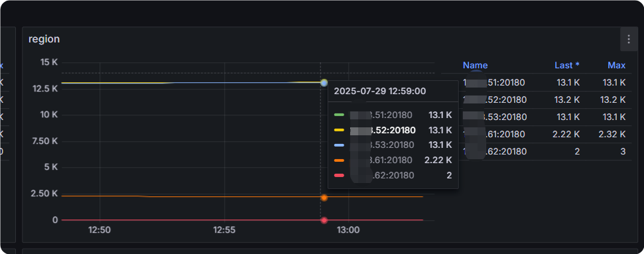Viewport: 644px width, 254px height.
Task: Click the green .51:20180 tooltip color swatch
Action: coord(339,115)
